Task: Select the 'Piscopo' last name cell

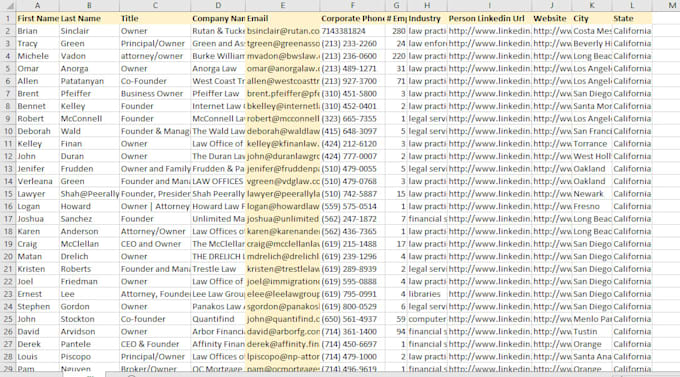Action: [89, 357]
